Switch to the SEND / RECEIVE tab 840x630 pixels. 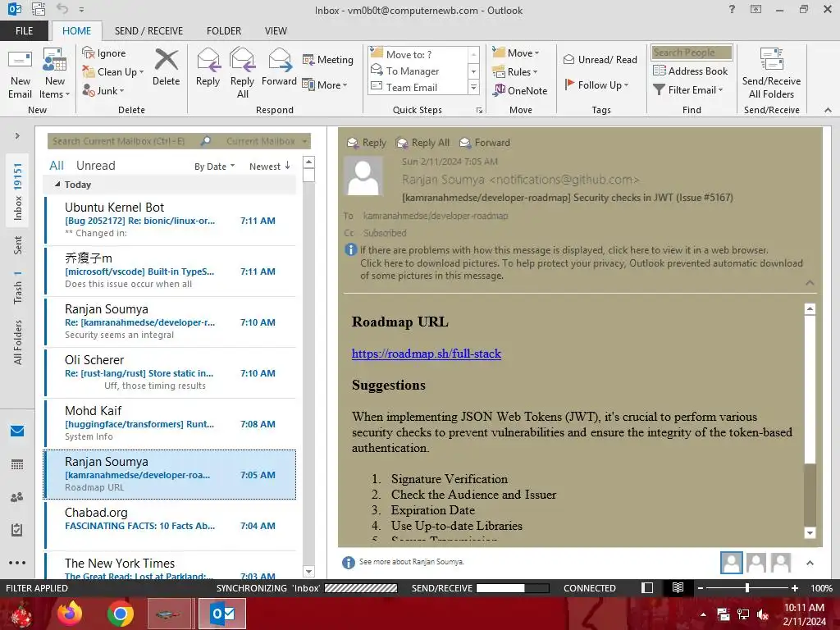pos(148,31)
